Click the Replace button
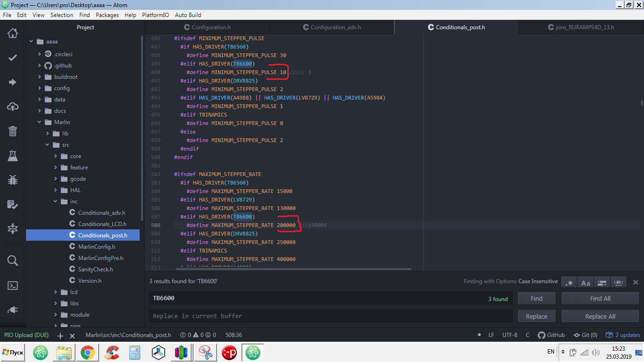644x362 pixels. point(536,316)
